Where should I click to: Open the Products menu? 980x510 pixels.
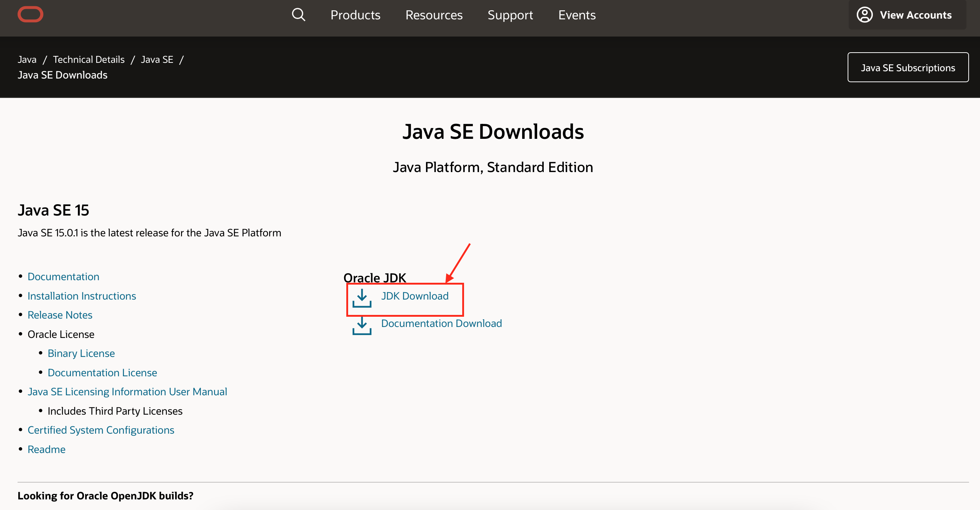pyautogui.click(x=355, y=15)
